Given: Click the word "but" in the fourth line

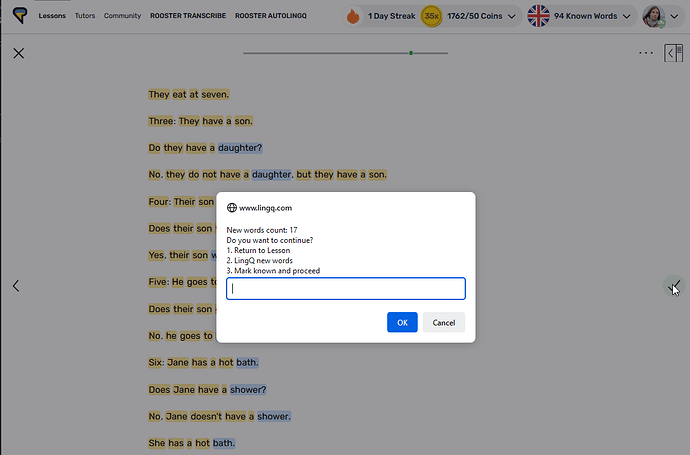Looking at the screenshot, I should pyautogui.click(x=304, y=175).
